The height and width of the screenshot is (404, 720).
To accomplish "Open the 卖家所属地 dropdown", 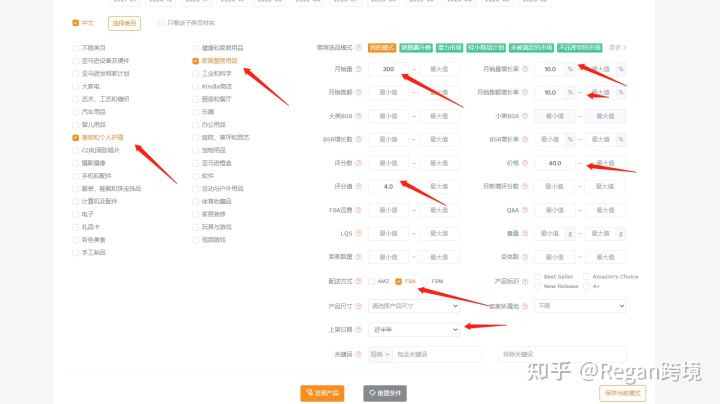I will tap(580, 306).
